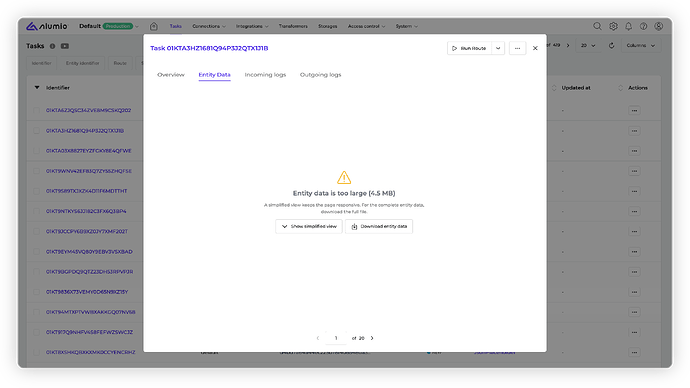Open task link 01KT9CCPY6B9XZ0JY7XMF202T

coord(87,231)
